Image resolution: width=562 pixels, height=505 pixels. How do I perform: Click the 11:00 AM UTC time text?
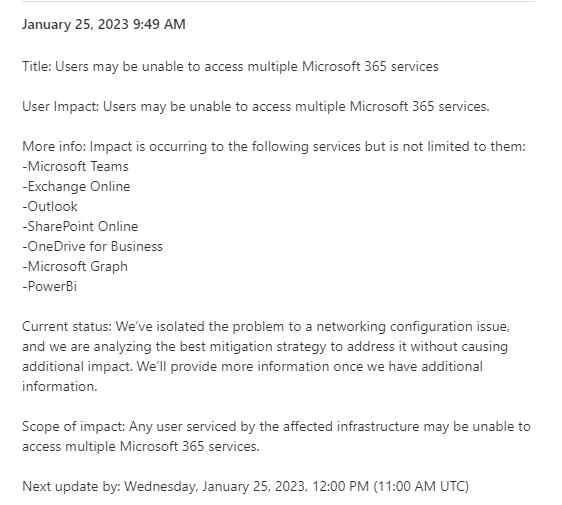421,487
